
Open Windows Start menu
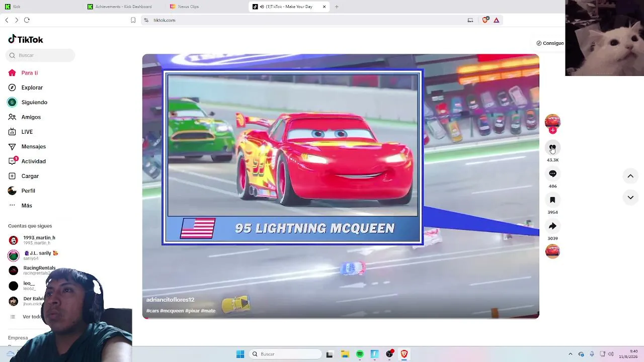(x=240, y=354)
